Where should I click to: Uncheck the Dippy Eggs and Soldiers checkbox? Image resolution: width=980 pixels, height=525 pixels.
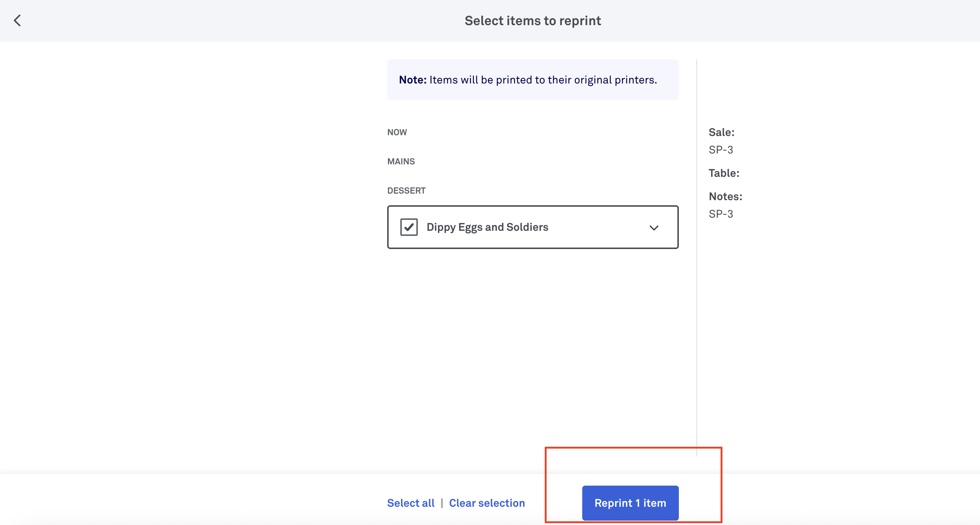coord(409,227)
